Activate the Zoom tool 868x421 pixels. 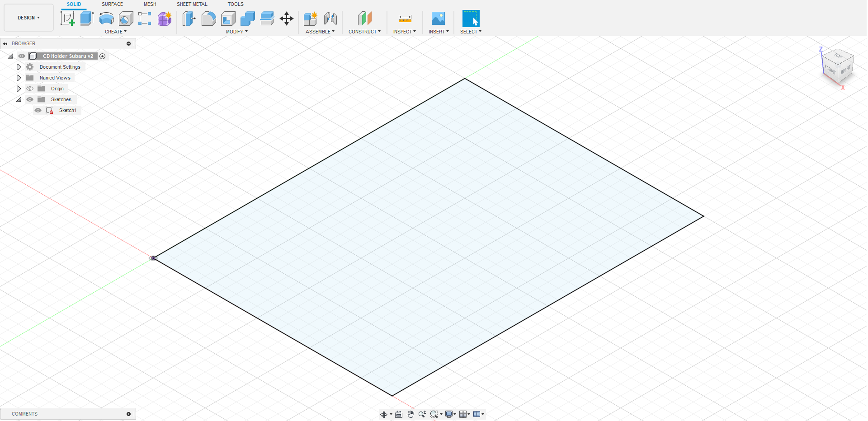(x=422, y=414)
